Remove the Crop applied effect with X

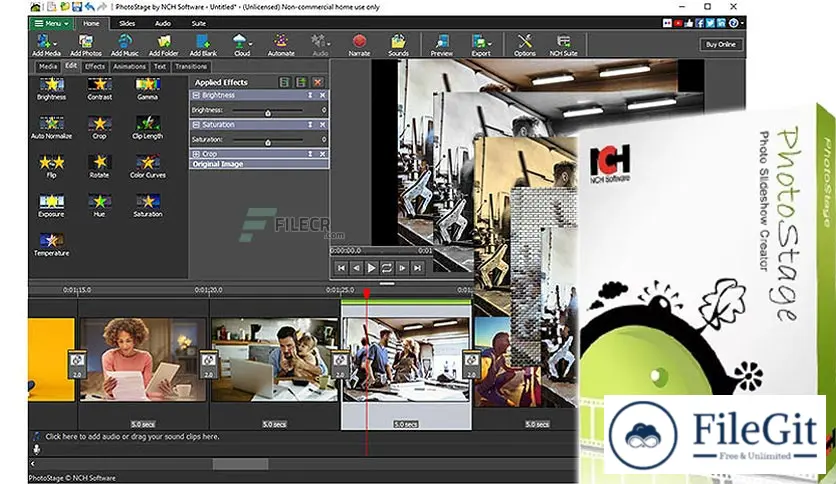[x=323, y=154]
